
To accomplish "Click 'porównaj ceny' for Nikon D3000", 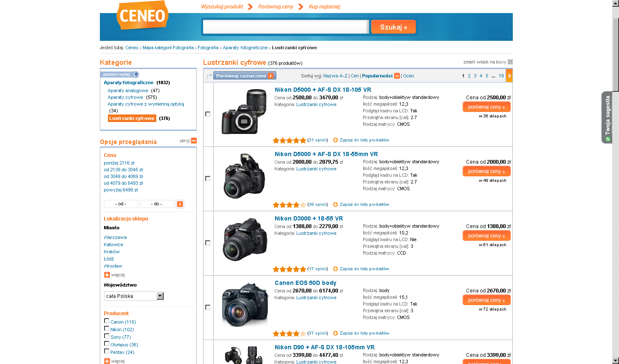I will (486, 236).
